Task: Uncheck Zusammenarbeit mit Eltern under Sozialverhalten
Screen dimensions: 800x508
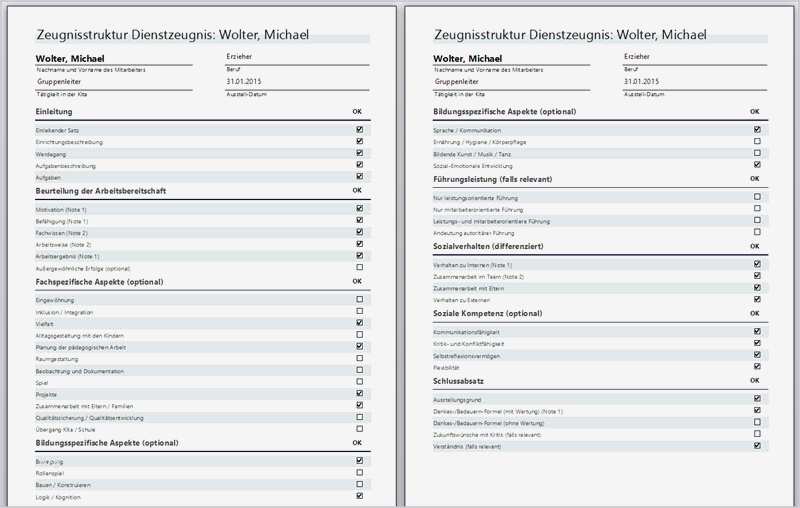Action: click(x=757, y=288)
